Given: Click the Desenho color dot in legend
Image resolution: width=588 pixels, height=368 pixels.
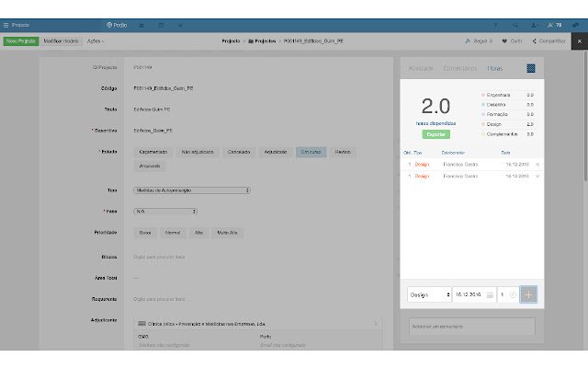Looking at the screenshot, I should [483, 105].
